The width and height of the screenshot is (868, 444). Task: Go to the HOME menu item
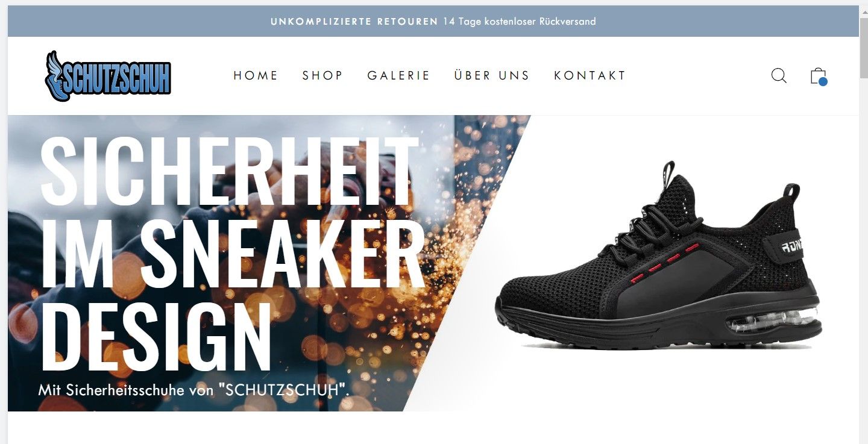(256, 75)
